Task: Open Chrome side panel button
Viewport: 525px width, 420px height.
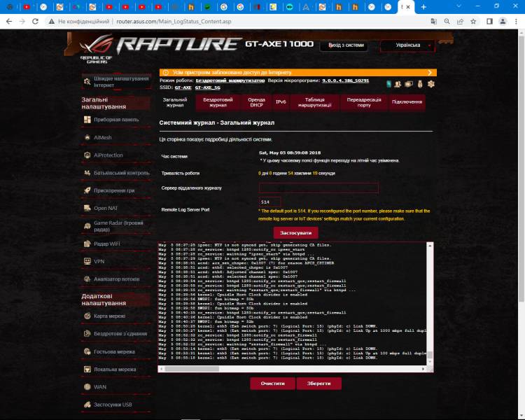Action: tap(489, 22)
